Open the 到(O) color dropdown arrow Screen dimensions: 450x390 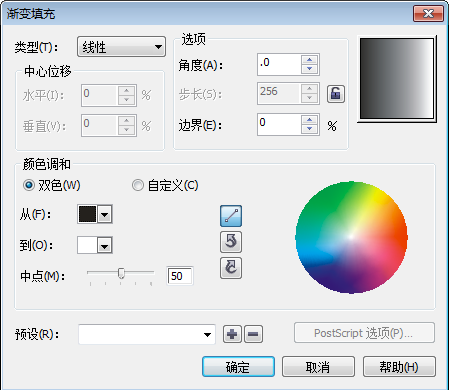pyautogui.click(x=105, y=246)
